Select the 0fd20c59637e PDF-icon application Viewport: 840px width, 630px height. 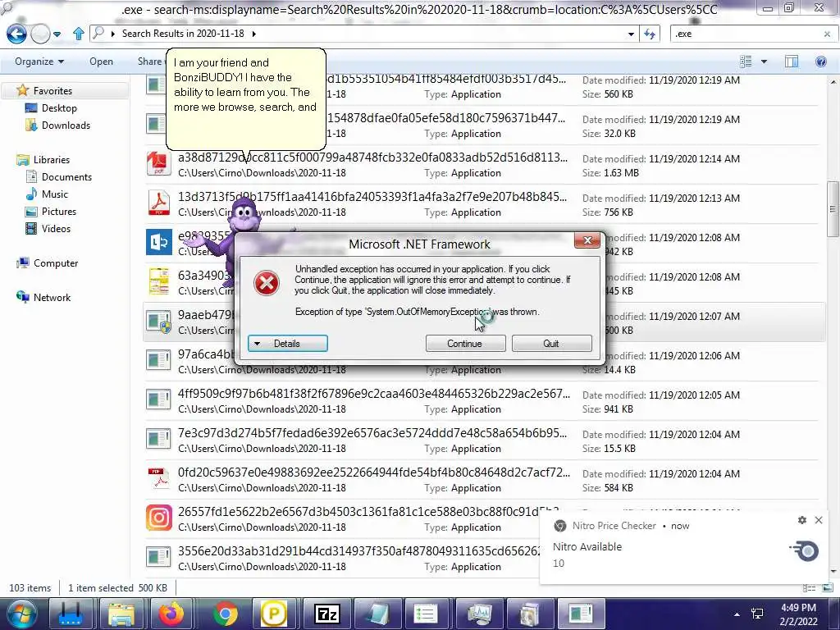[158, 479]
